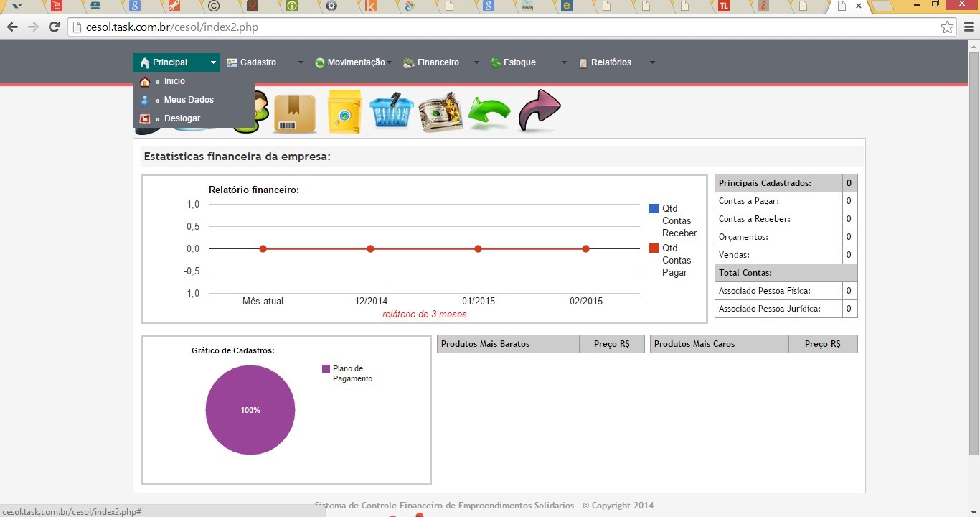Expand the Cadastro dropdown menu
The image size is (980, 517).
pos(258,62)
